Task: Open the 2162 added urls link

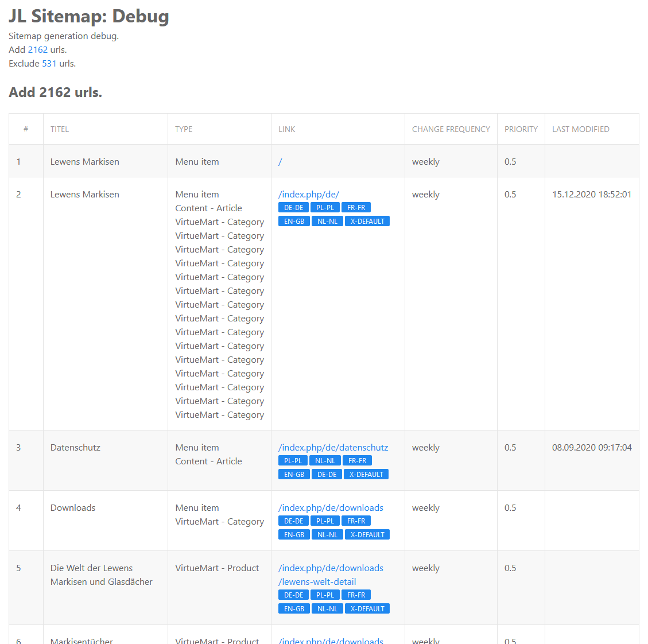Action: click(37, 50)
